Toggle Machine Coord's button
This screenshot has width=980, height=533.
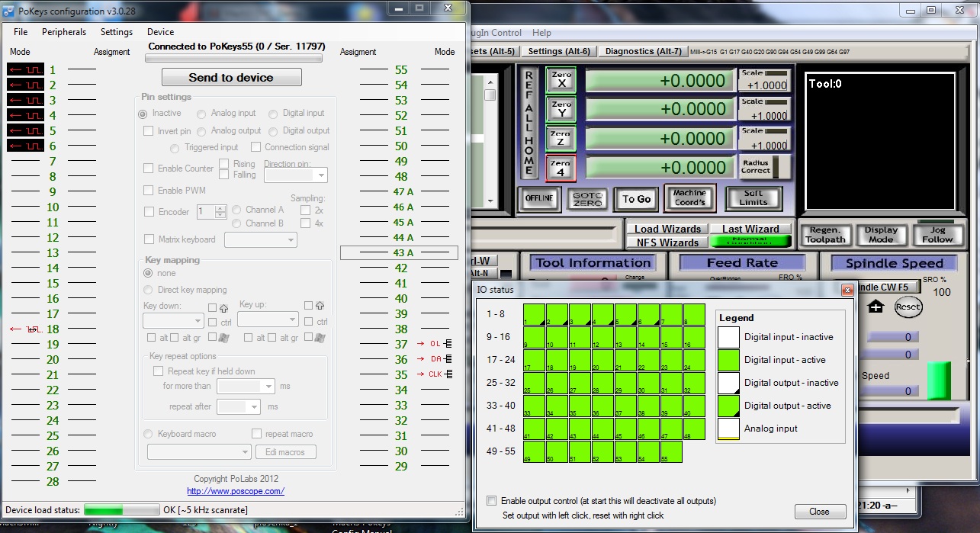[x=690, y=197]
